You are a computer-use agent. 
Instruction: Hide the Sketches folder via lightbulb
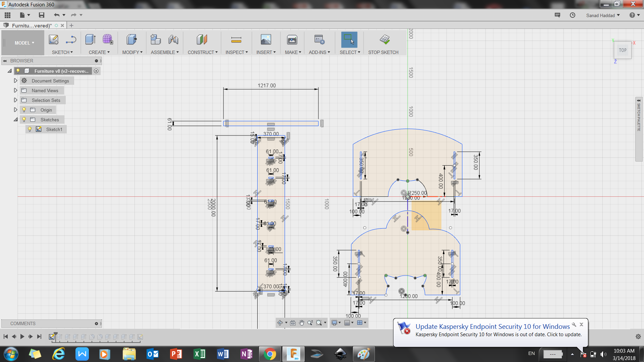(24, 120)
